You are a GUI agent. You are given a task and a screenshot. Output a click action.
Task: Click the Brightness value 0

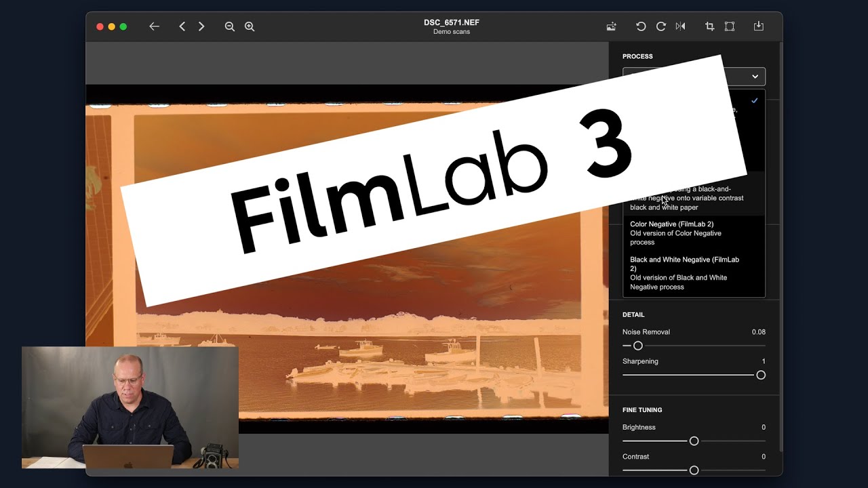click(764, 428)
